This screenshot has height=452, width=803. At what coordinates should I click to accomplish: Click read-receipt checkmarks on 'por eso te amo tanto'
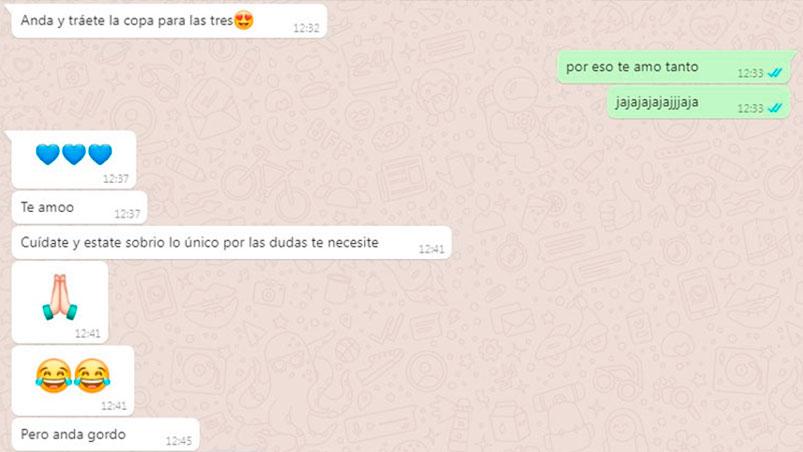pyautogui.click(x=775, y=73)
